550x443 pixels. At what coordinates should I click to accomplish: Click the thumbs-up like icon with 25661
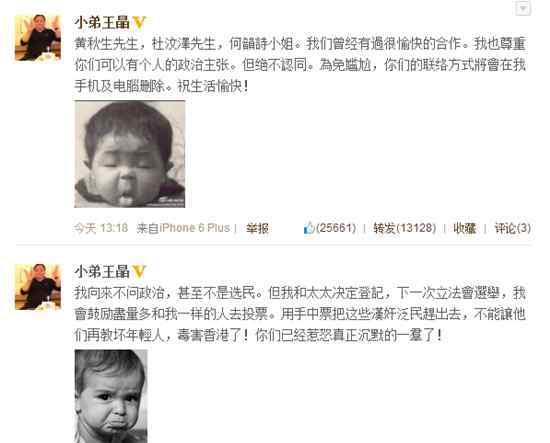coord(309,228)
